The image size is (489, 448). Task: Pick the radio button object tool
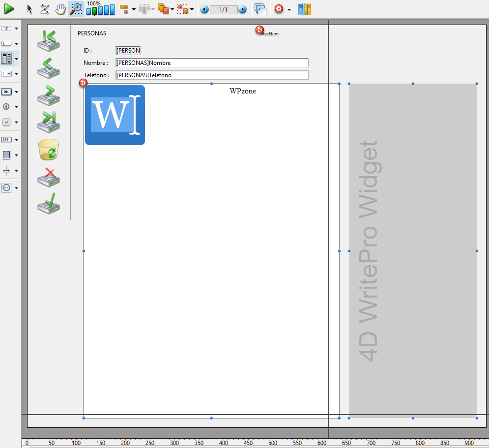[6, 106]
